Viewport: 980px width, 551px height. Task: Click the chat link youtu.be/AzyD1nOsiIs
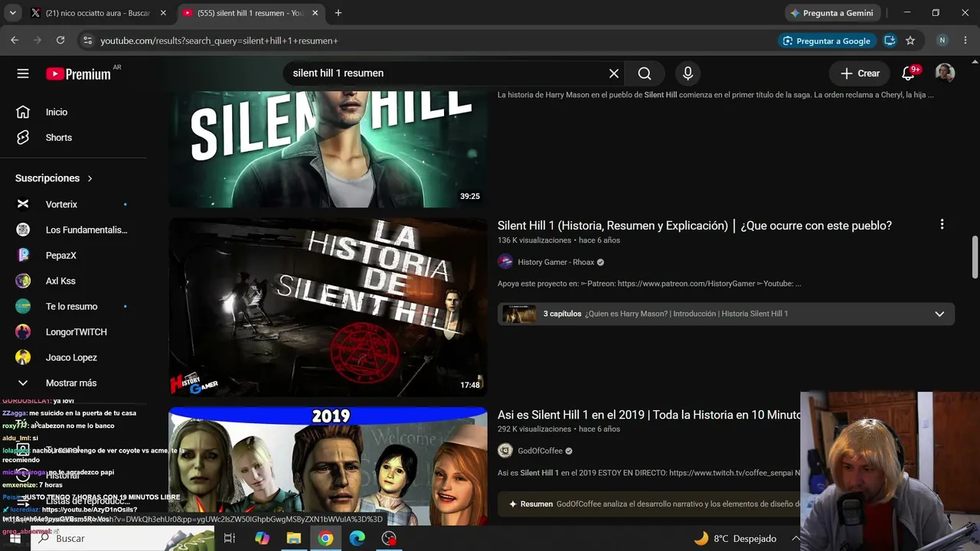pyautogui.click(x=90, y=510)
